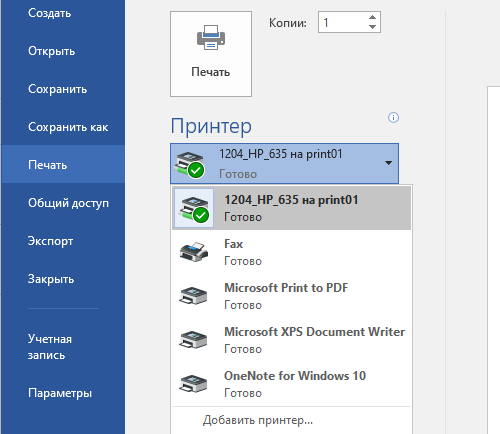The width and height of the screenshot is (500, 434).
Task: Open Учетная запись page
Action: pyautogui.click(x=50, y=347)
